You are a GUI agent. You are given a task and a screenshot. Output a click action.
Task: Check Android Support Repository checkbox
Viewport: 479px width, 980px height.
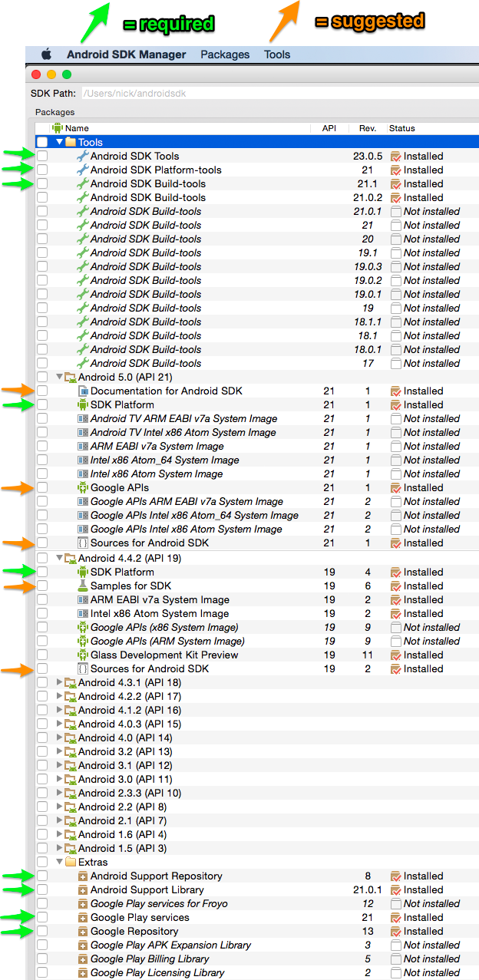click(42, 876)
